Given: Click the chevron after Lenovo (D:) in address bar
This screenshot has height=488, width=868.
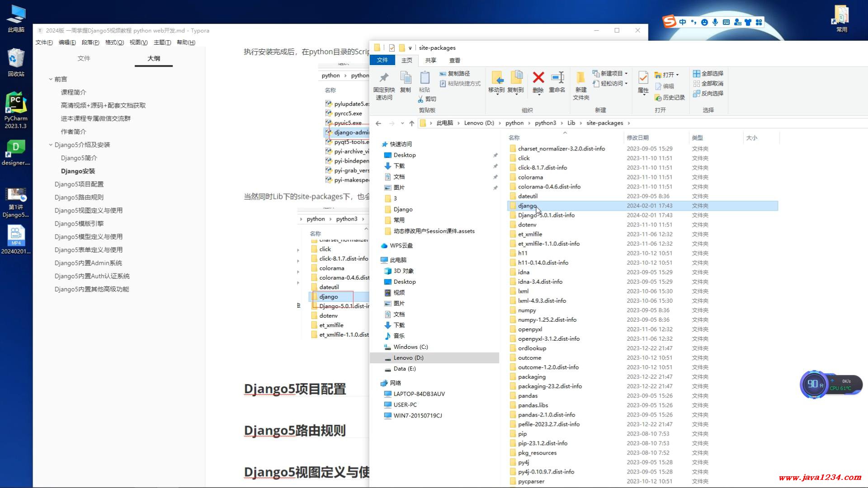Looking at the screenshot, I should coord(500,123).
